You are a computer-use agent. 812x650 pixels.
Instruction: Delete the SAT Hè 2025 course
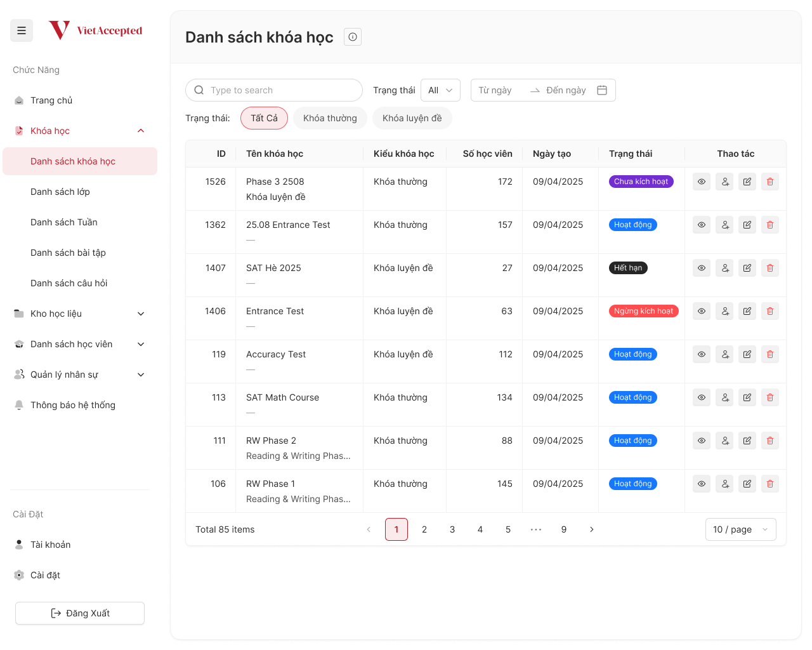[770, 268]
